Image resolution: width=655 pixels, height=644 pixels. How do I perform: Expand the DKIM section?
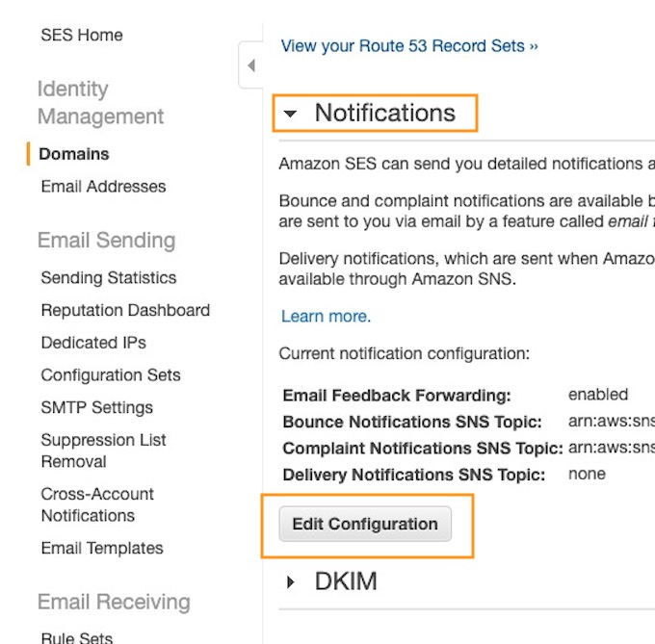coord(291,581)
